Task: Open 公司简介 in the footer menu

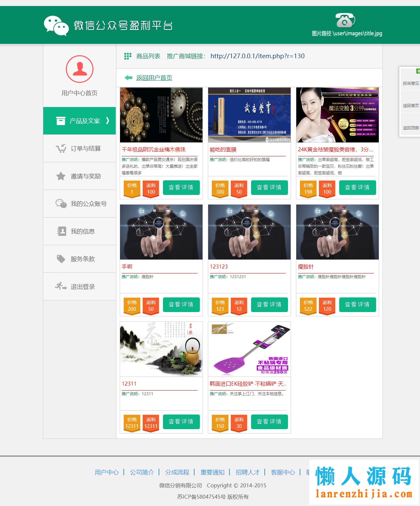Action: coord(143,472)
